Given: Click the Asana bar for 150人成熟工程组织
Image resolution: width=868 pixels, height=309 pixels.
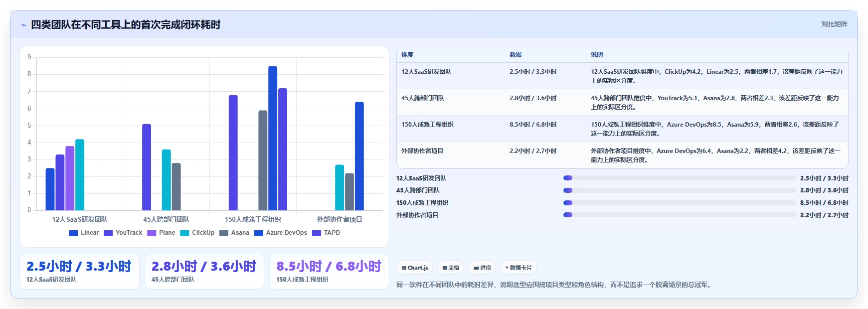Looking at the screenshot, I should pos(263,160).
